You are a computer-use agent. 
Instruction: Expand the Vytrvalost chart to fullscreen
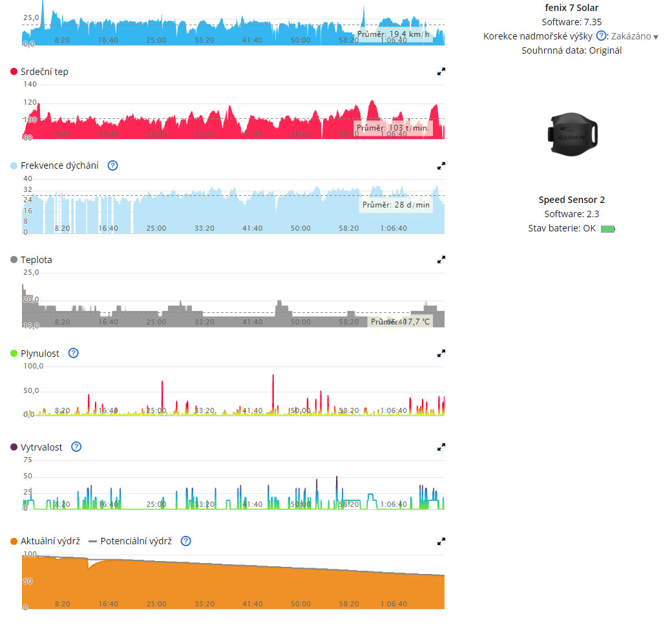(441, 447)
